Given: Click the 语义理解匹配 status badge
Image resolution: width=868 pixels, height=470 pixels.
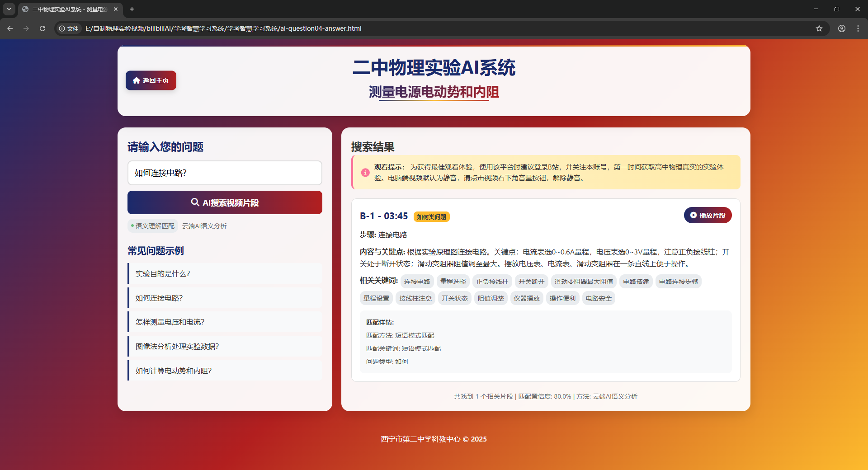Looking at the screenshot, I should click(153, 226).
